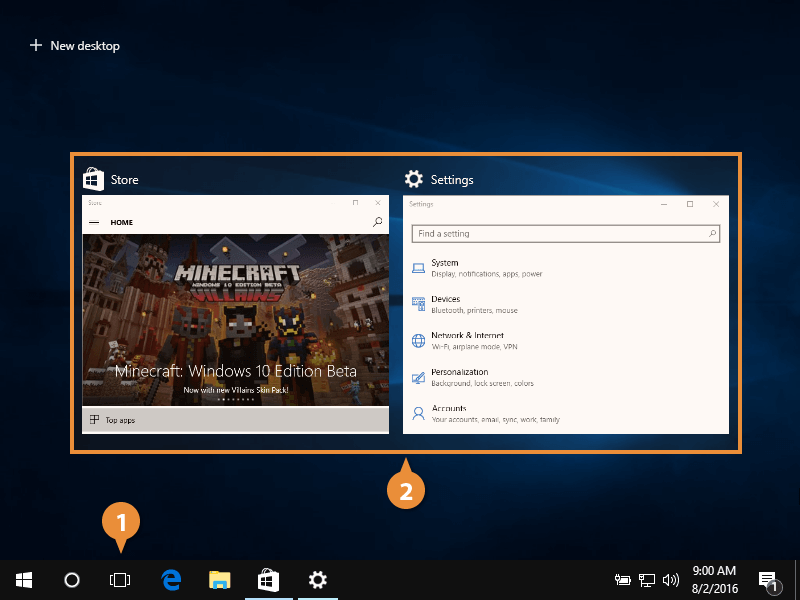
Task: Open File Explorer from the taskbar
Action: coord(220,580)
